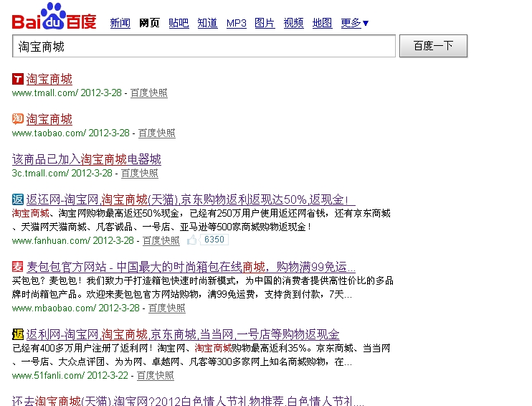Open the 淘宝商城 tmall.com result link
The image size is (532, 406).
click(49, 79)
